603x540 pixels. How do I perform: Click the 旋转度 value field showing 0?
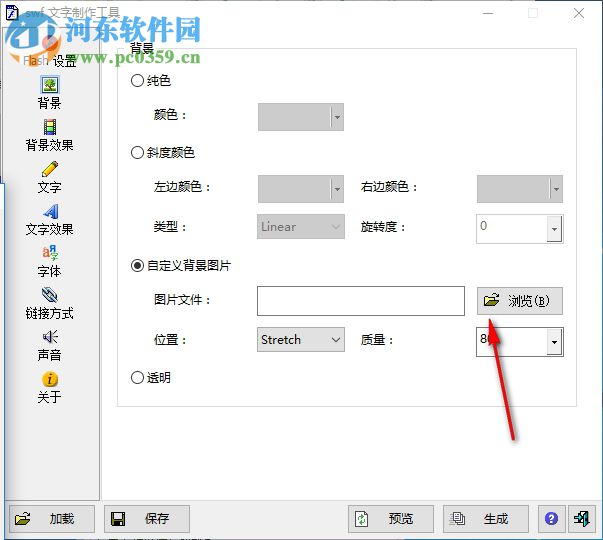pos(511,229)
